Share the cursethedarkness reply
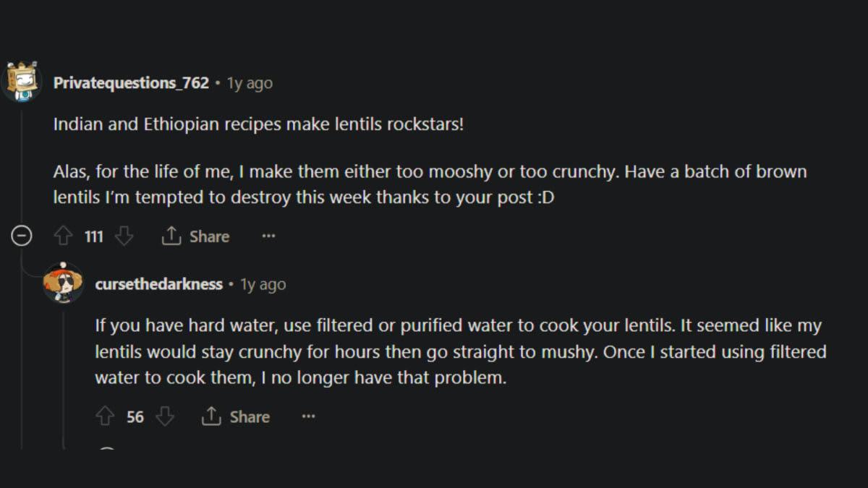This screenshot has width=868, height=488. 236,416
